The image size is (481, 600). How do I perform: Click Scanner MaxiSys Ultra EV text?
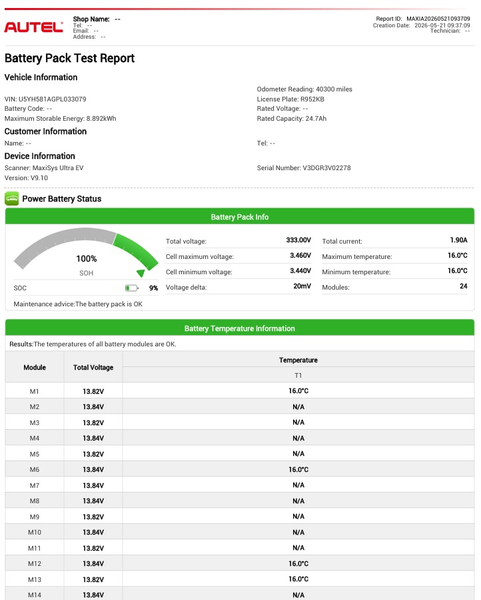click(x=44, y=168)
